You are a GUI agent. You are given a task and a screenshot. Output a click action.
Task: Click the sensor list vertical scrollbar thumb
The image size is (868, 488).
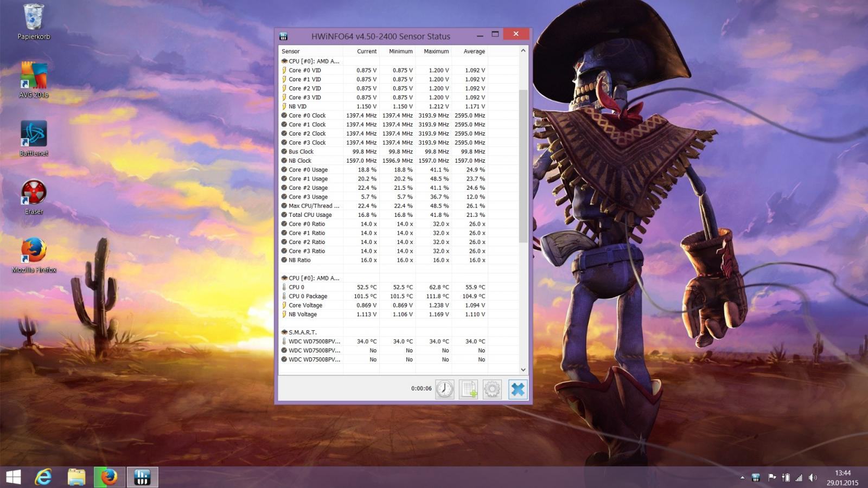523,166
